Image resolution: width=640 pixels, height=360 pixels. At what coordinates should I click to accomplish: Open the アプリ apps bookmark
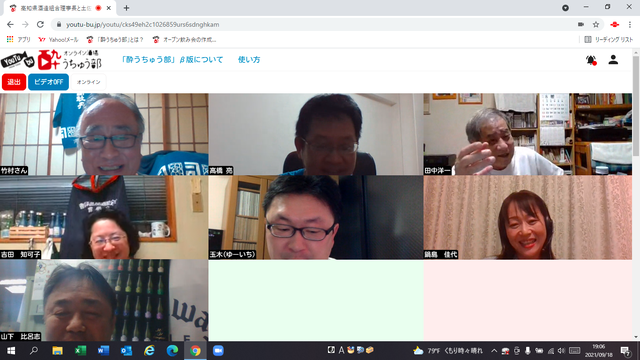(x=19, y=40)
